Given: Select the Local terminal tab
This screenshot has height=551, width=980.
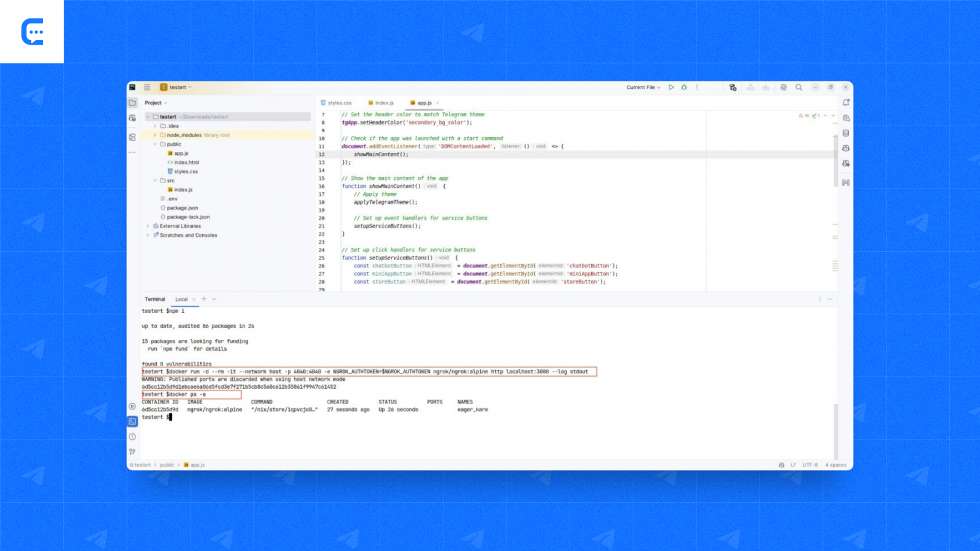Looking at the screenshot, I should (x=181, y=299).
